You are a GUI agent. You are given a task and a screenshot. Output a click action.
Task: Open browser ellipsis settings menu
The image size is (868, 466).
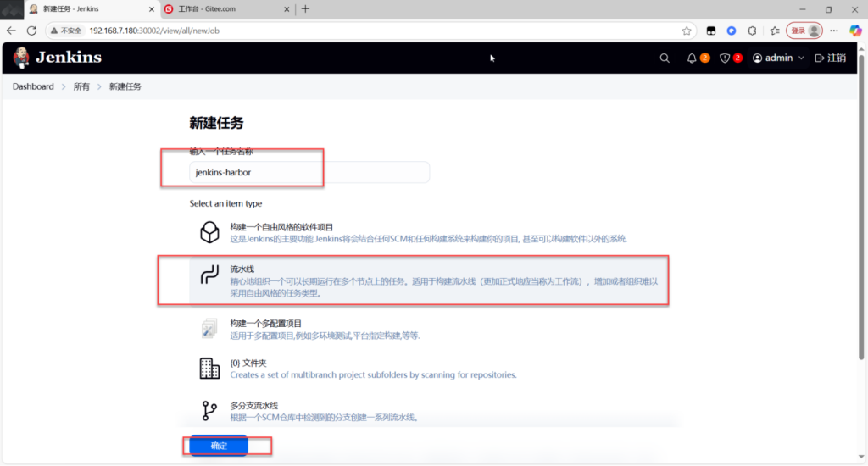pos(833,31)
